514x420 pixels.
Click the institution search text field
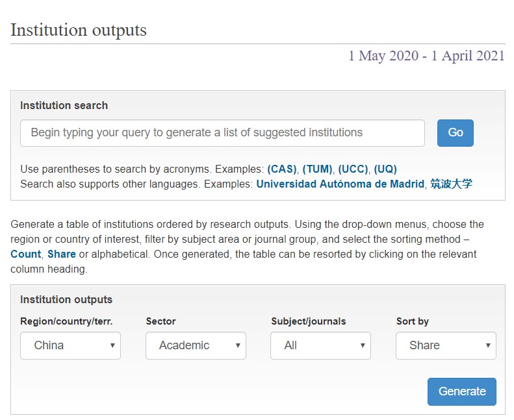[222, 133]
